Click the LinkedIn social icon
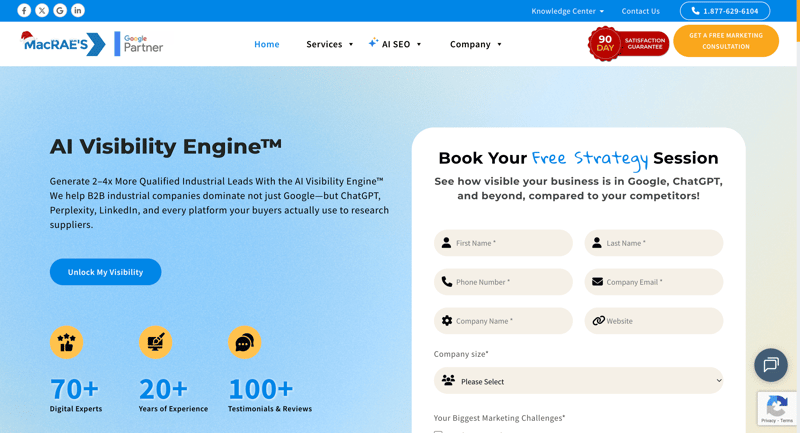This screenshot has height=433, width=800. click(78, 10)
